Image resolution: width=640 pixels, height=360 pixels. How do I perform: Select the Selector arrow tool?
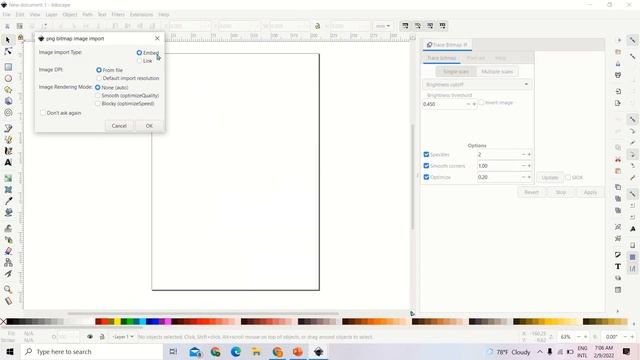[x=8, y=40]
